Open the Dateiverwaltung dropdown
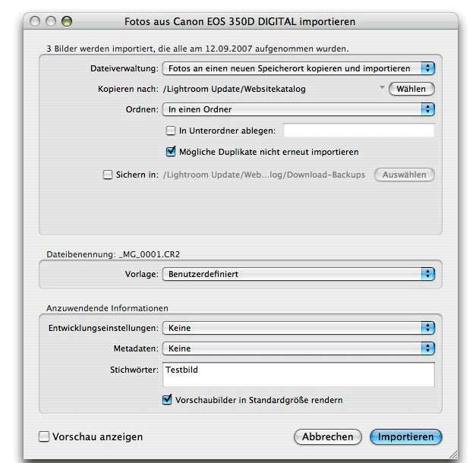 (x=298, y=68)
